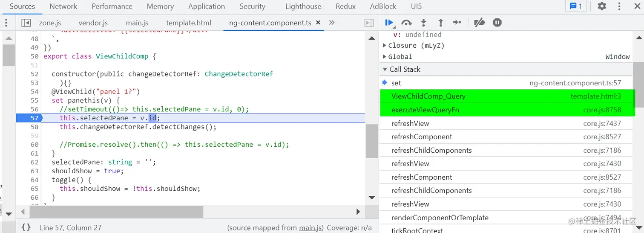Image resolution: width=644 pixels, height=233 pixels.
Task: Click the horizontal scrollbar thumb in editor
Action: click(116, 212)
